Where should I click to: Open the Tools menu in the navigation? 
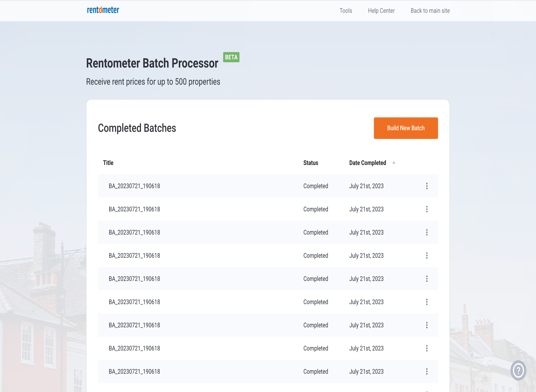click(346, 11)
